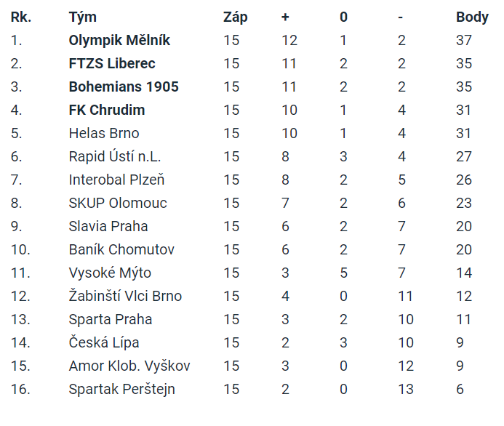
Task: Click the Tým column header
Action: click(83, 17)
